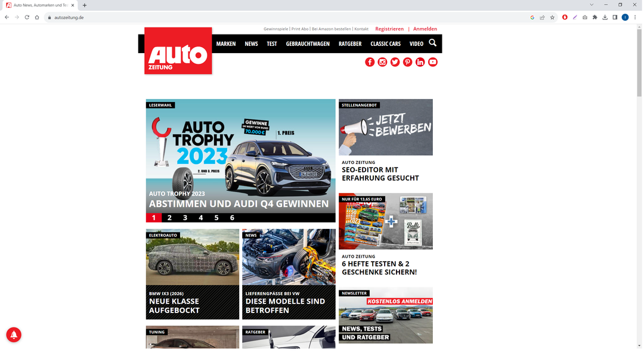Open the TEST menu
This screenshot has width=644, height=353.
point(273,44)
